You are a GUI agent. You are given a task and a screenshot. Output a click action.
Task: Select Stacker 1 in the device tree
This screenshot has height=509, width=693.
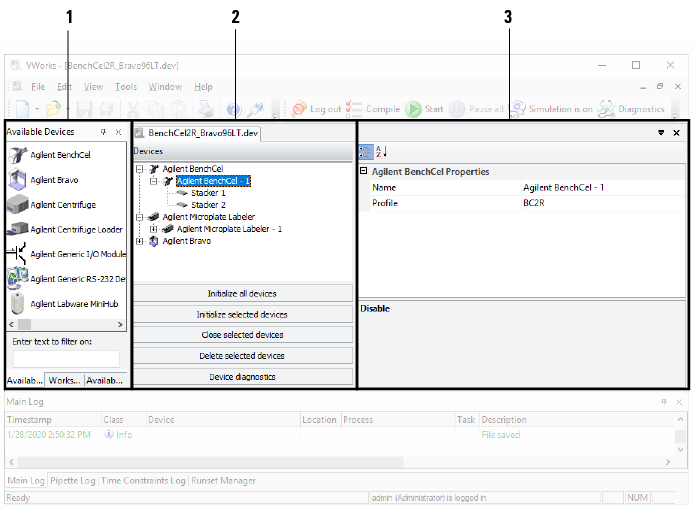click(208, 193)
